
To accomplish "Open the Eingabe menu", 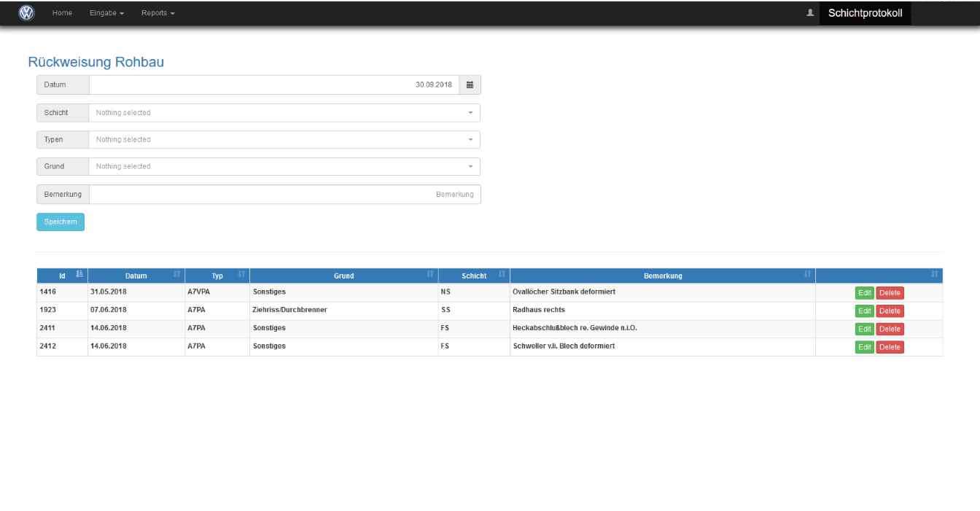I will [106, 13].
